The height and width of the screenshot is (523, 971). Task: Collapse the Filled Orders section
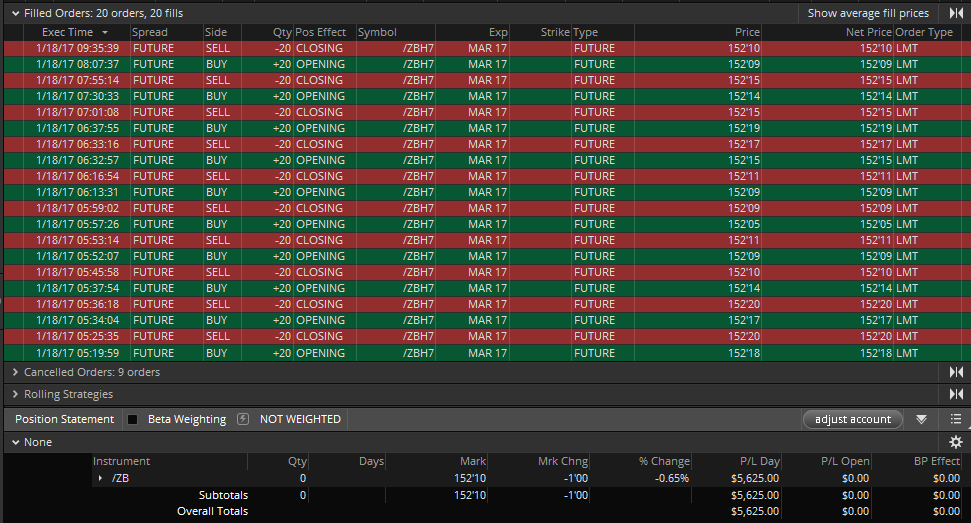[15, 13]
